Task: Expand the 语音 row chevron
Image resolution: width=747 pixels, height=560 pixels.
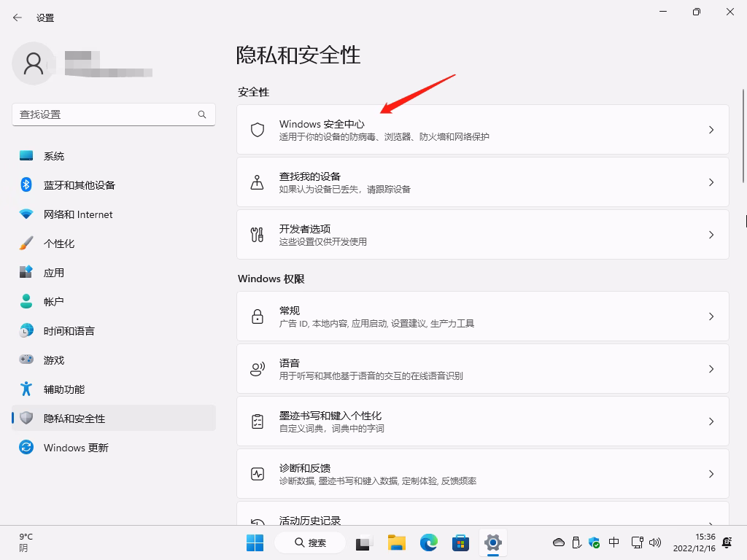Action: click(711, 368)
